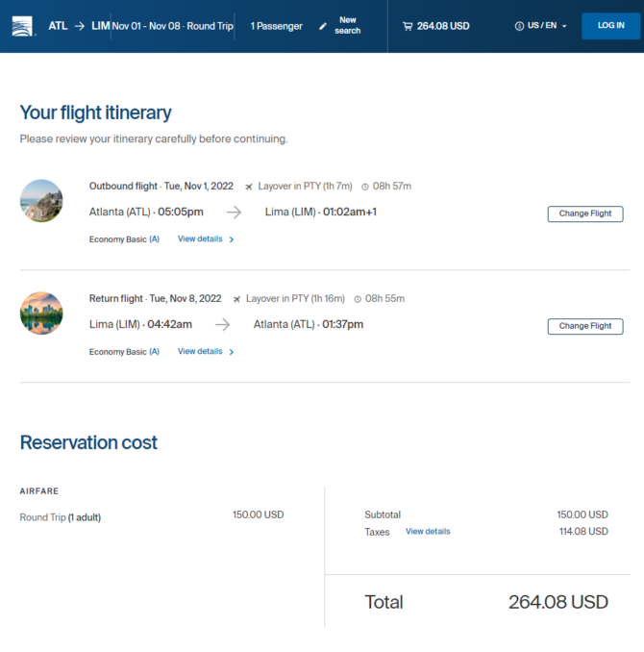Click the Copa Airlines logo icon
The height and width of the screenshot is (652, 644).
(x=22, y=26)
